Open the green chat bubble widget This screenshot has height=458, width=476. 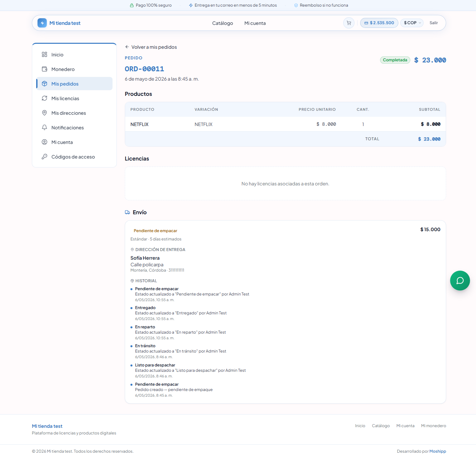[x=460, y=281]
